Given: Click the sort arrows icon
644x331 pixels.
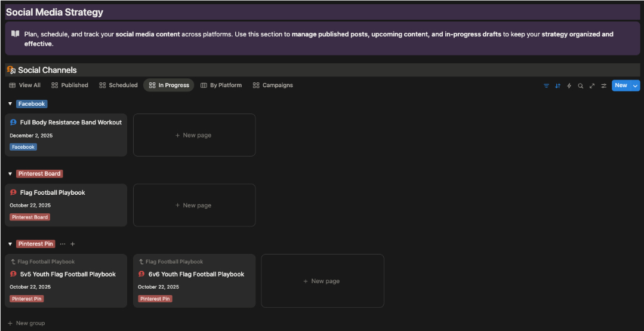Looking at the screenshot, I should point(557,85).
